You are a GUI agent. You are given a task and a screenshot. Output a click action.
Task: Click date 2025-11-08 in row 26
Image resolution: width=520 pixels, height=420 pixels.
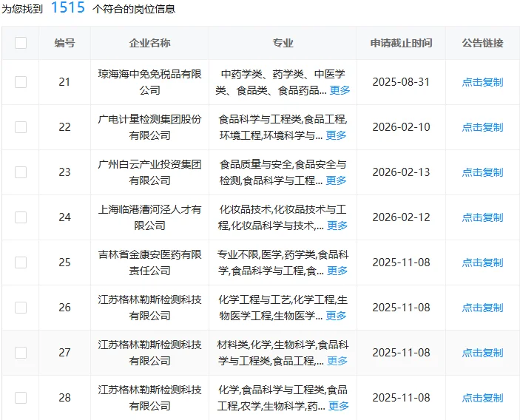pyautogui.click(x=401, y=308)
